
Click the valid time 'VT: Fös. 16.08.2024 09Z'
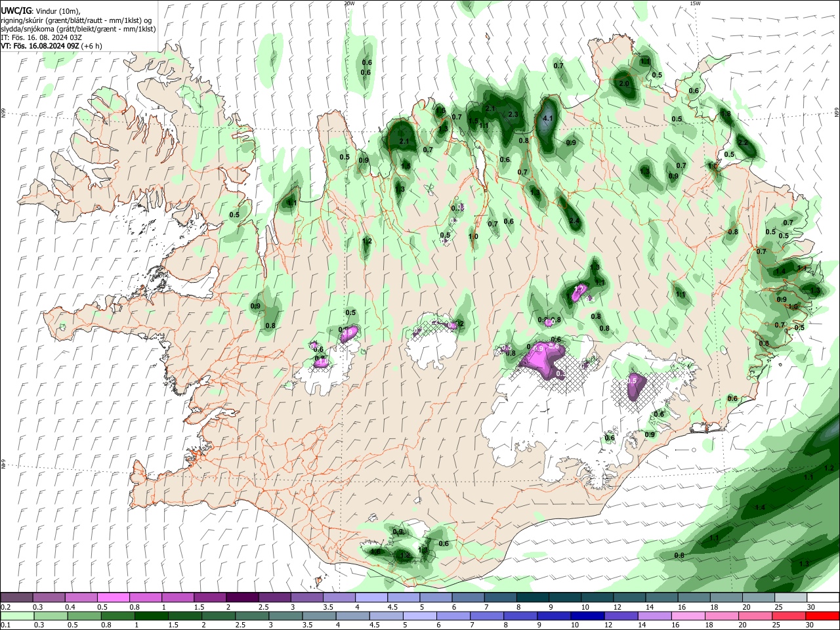pyautogui.click(x=40, y=46)
